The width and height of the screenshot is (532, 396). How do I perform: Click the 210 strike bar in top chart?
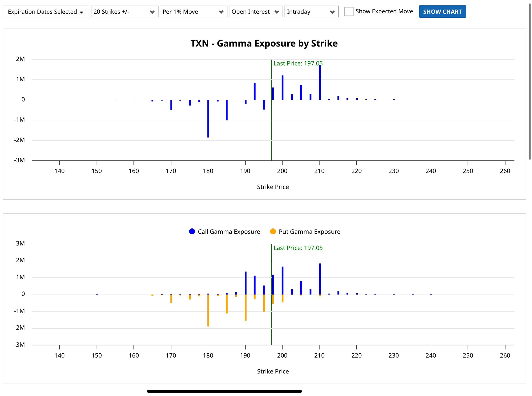pos(320,82)
